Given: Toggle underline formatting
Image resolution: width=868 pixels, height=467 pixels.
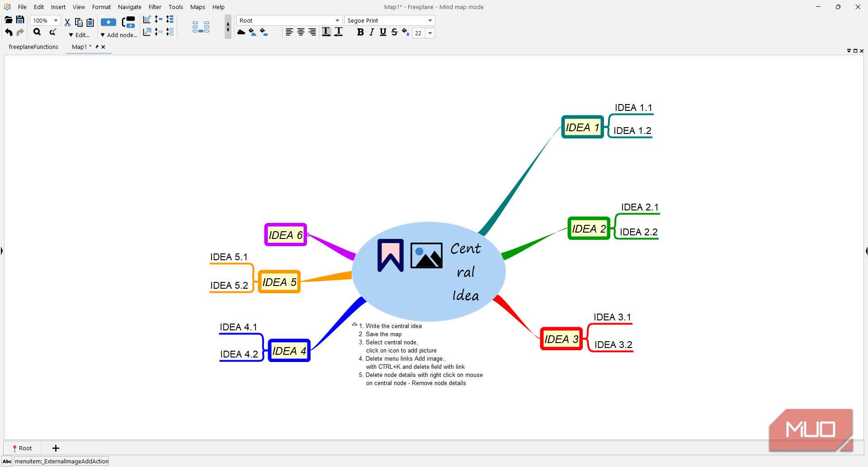Looking at the screenshot, I should (x=383, y=32).
